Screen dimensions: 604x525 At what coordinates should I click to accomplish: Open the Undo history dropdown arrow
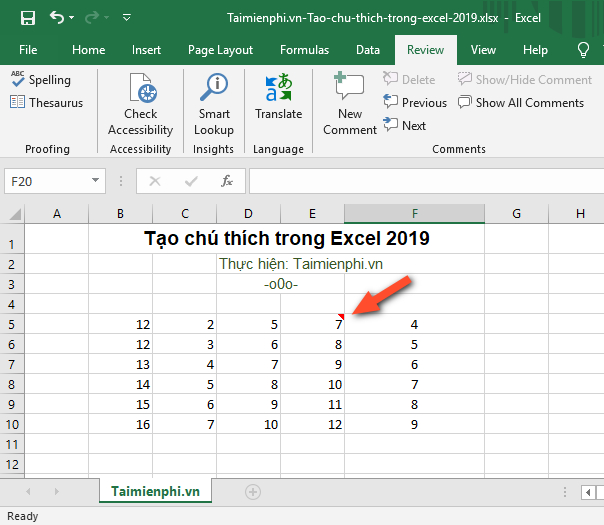pyautogui.click(x=72, y=18)
